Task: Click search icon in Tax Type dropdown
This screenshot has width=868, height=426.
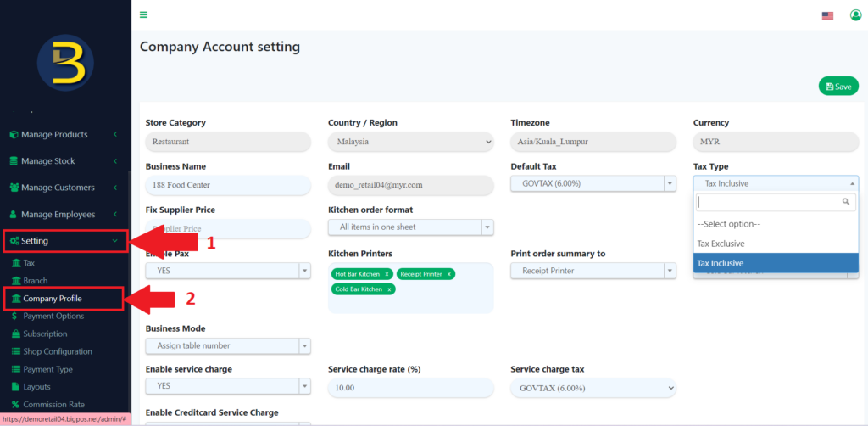Action: pyautogui.click(x=845, y=202)
